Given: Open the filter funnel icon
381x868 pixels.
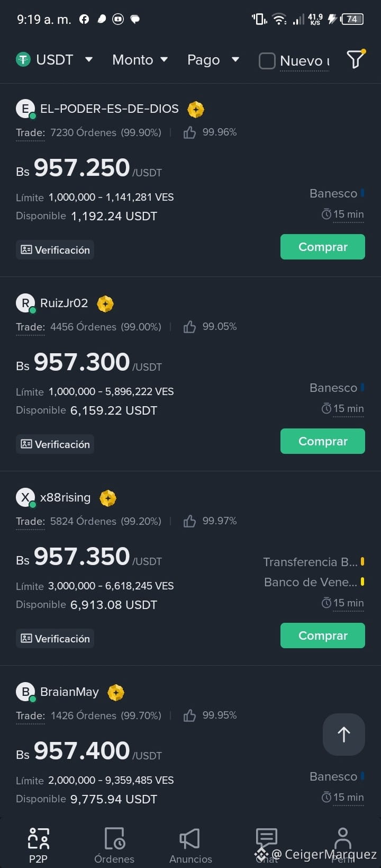Looking at the screenshot, I should (x=356, y=59).
